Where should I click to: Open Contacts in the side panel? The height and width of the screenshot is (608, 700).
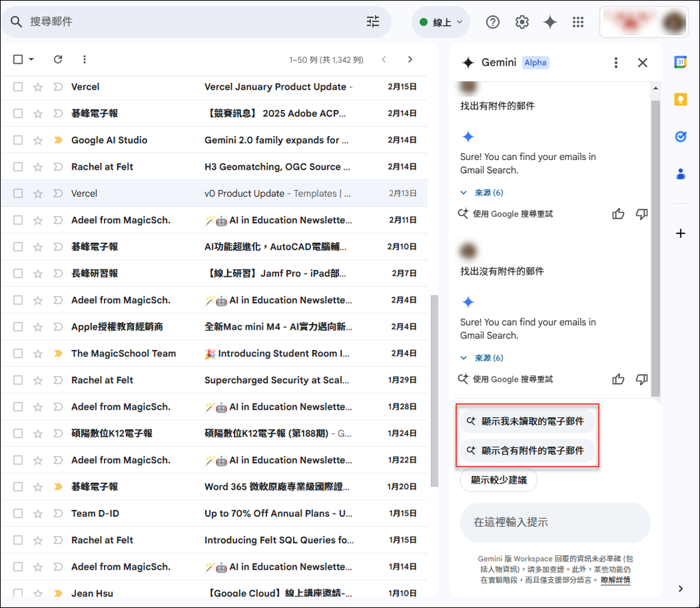[680, 173]
